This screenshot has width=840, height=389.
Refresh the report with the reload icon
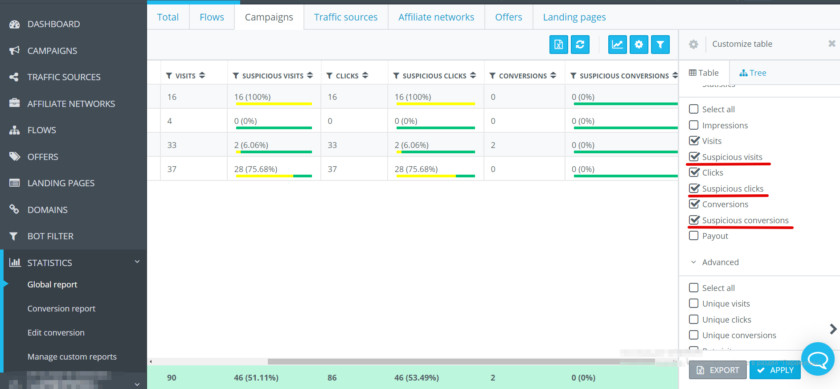pos(580,45)
